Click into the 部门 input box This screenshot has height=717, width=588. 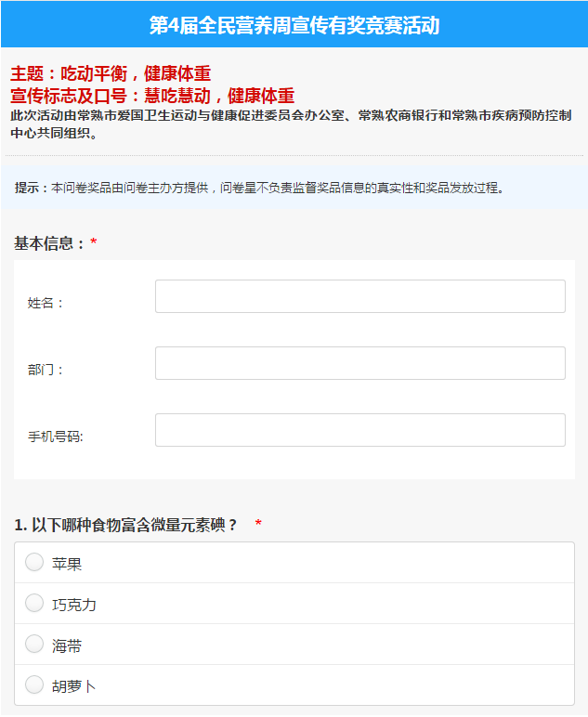(x=360, y=363)
